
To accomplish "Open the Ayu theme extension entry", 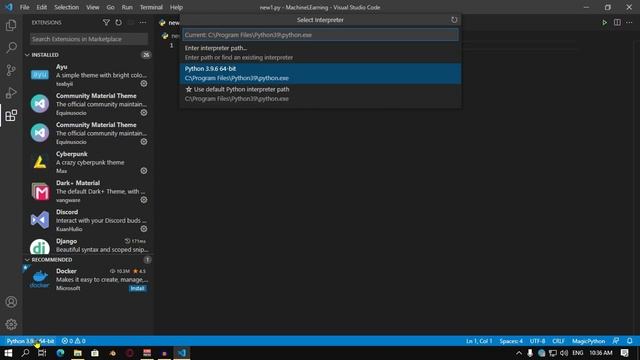I will (x=89, y=75).
